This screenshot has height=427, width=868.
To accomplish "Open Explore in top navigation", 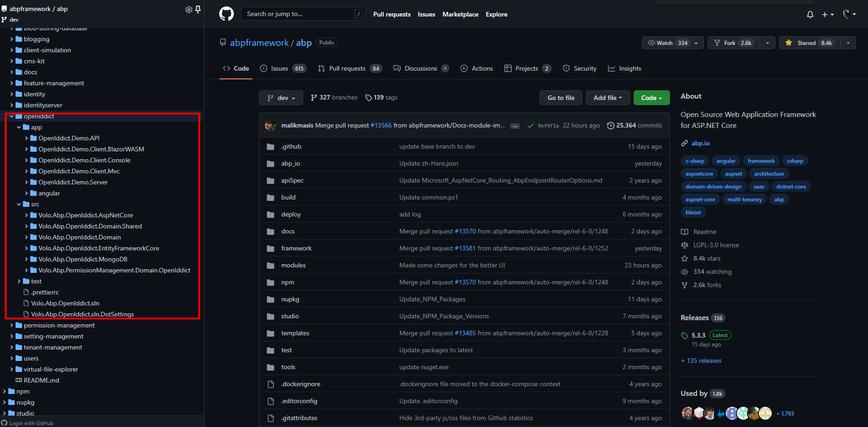I will (497, 14).
